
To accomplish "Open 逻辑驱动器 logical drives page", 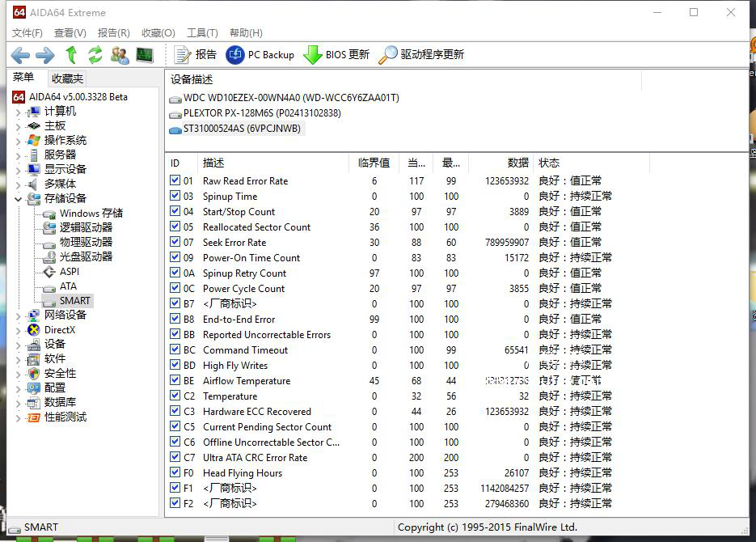I will point(77,227).
